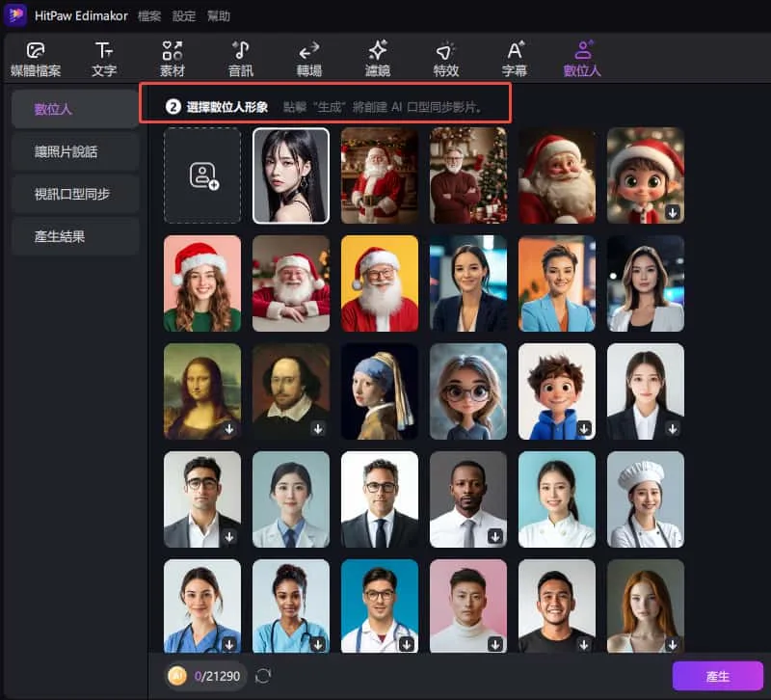
Task: Click the add custom avatar tile
Action: click(202, 175)
